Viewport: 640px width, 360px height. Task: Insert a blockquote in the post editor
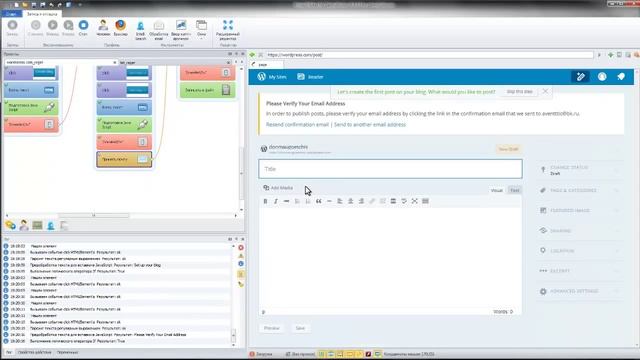click(318, 201)
